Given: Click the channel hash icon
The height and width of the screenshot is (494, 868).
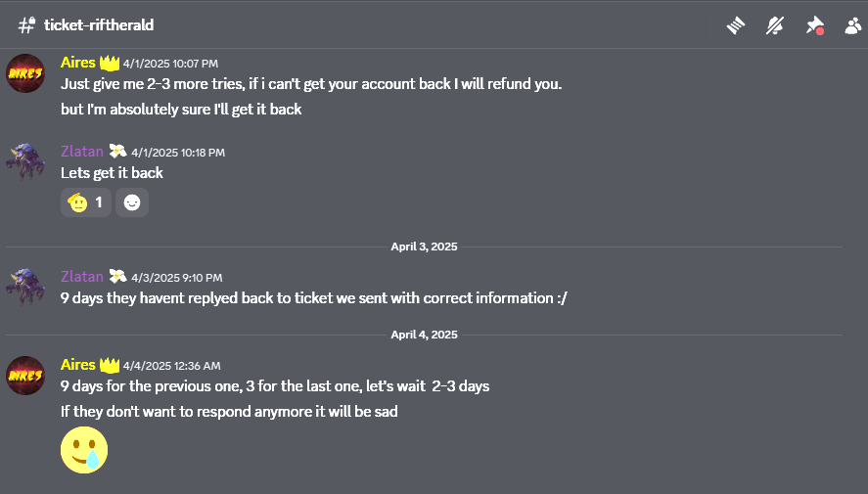Looking at the screenshot, I should pos(26,25).
